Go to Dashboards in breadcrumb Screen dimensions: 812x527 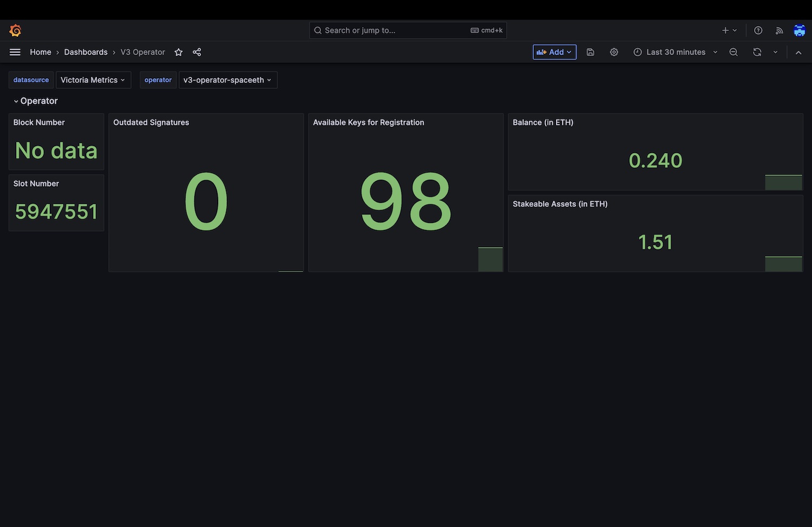click(x=86, y=52)
